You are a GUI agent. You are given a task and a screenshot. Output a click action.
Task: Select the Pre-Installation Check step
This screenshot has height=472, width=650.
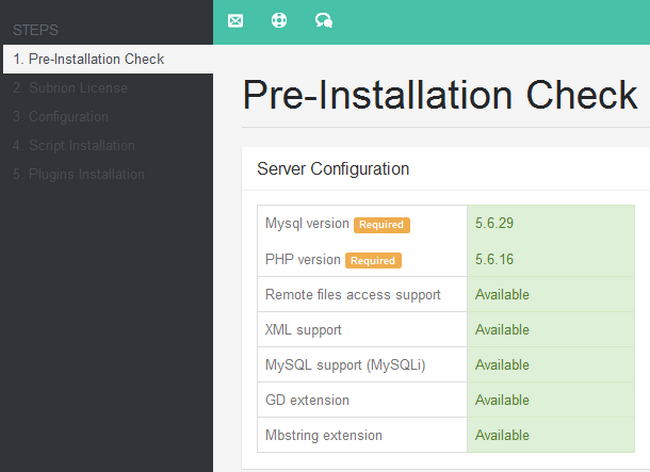(x=89, y=59)
